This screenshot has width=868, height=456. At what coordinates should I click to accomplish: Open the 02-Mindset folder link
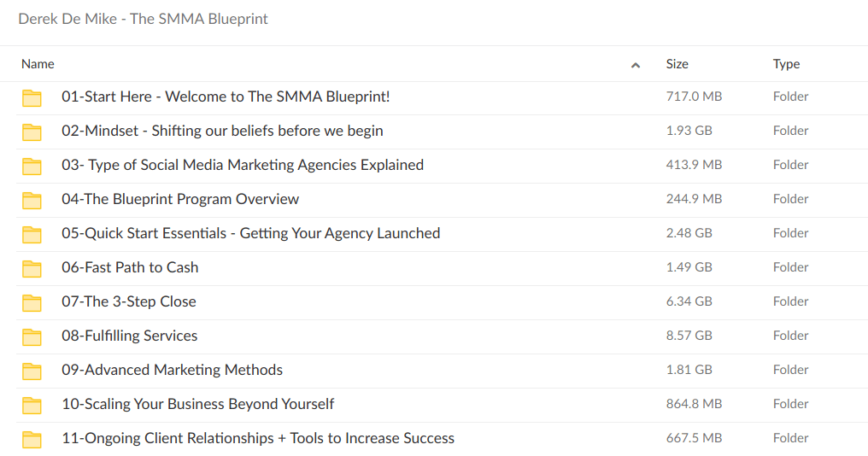tap(222, 131)
